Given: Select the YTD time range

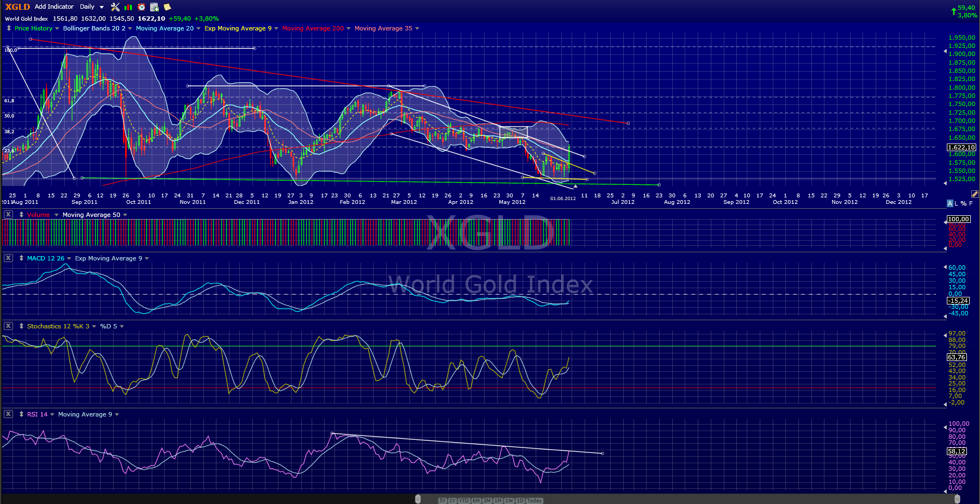Looking at the screenshot, I should pyautogui.click(x=463, y=501).
